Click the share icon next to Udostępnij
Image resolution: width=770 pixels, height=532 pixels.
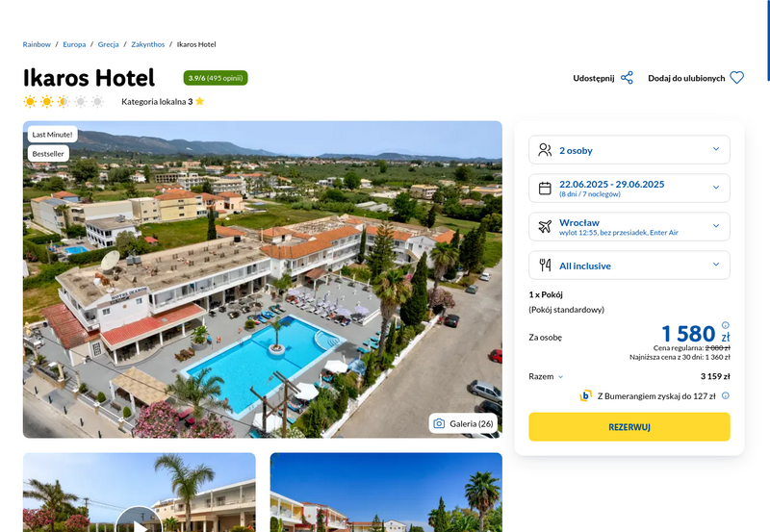pyautogui.click(x=627, y=78)
